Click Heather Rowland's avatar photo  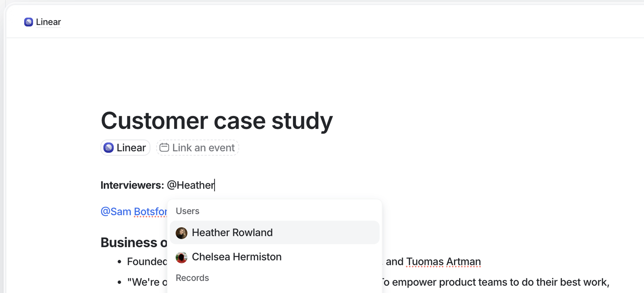181,233
